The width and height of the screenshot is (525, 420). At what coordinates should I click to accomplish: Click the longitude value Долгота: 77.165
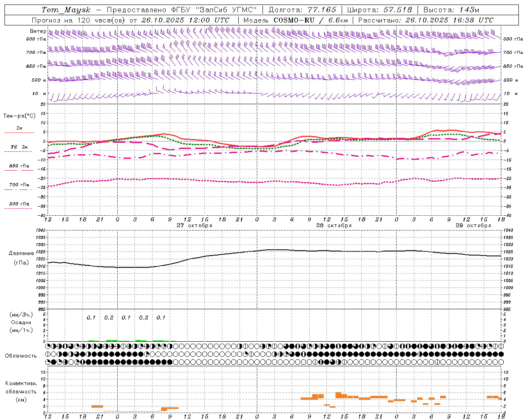point(302,10)
